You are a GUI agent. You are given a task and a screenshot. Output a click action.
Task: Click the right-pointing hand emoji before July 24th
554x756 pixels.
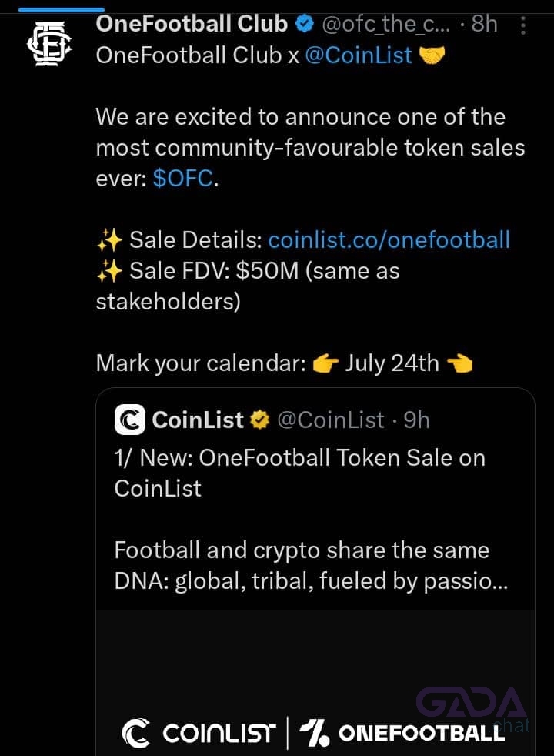click(x=325, y=363)
